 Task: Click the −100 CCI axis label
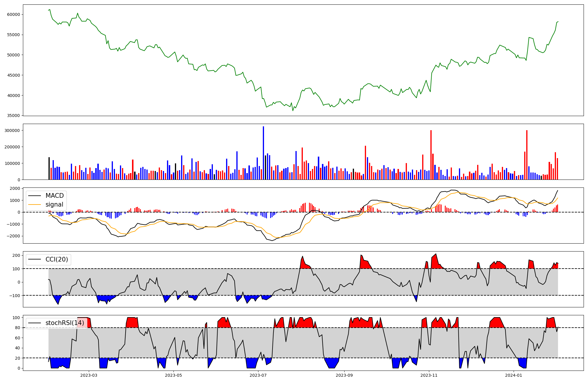(14, 295)
